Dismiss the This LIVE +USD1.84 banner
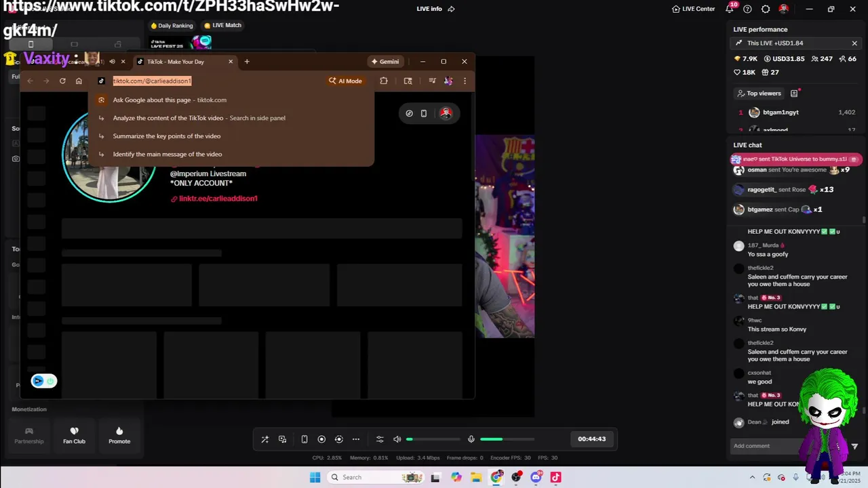This screenshot has height=488, width=868. point(854,43)
